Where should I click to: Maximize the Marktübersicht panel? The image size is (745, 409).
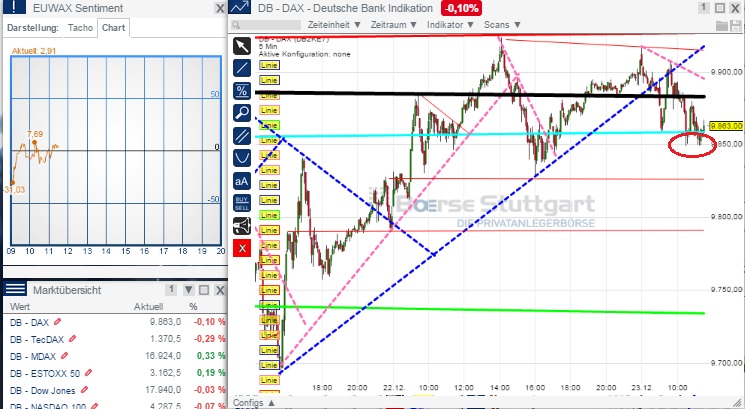[x=204, y=290]
